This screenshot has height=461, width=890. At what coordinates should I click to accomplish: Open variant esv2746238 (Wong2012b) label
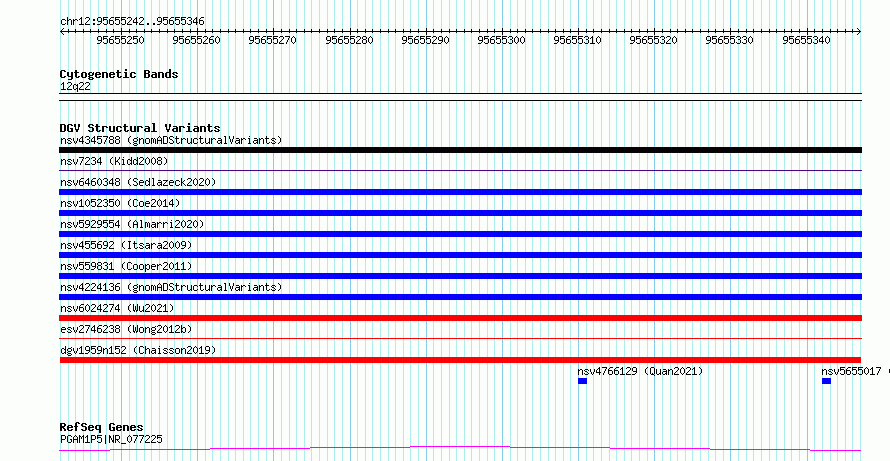pos(126,329)
